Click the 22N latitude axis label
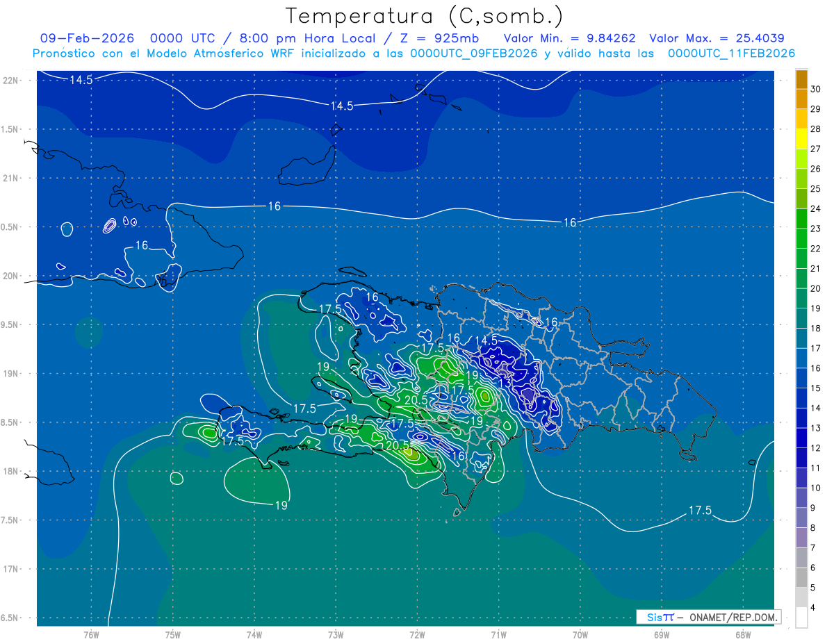The width and height of the screenshot is (834, 644). 13,81
